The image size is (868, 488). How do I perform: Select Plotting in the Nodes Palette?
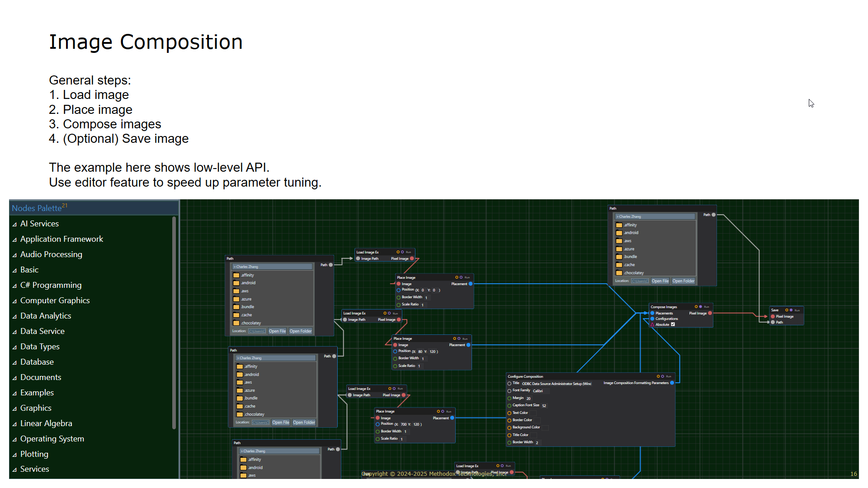click(x=34, y=454)
